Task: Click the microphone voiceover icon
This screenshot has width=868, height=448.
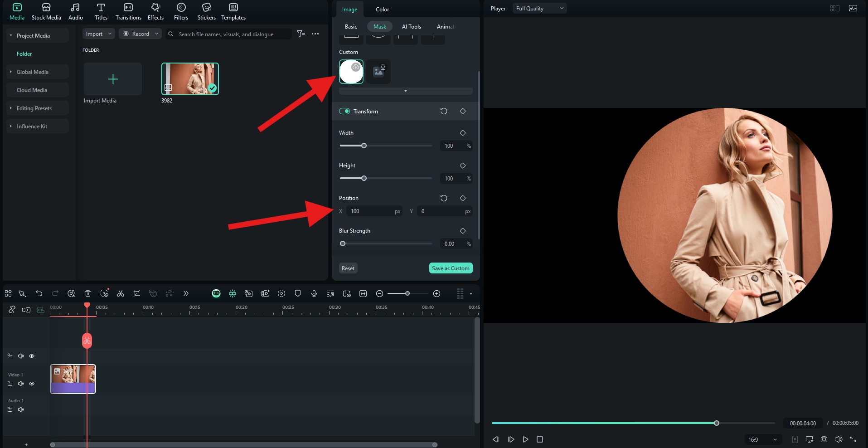Action: 314,293
